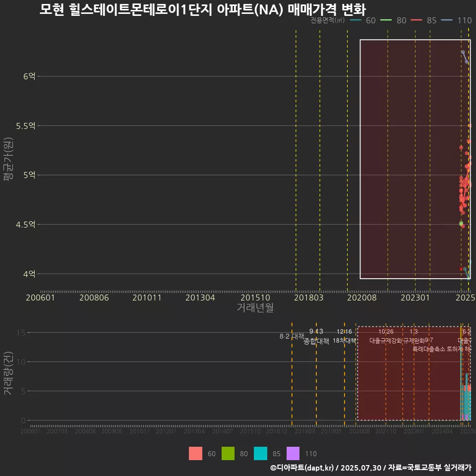Click 201304 on the price chart x-axis
Screen dimensions: 476x476
[x=200, y=297]
